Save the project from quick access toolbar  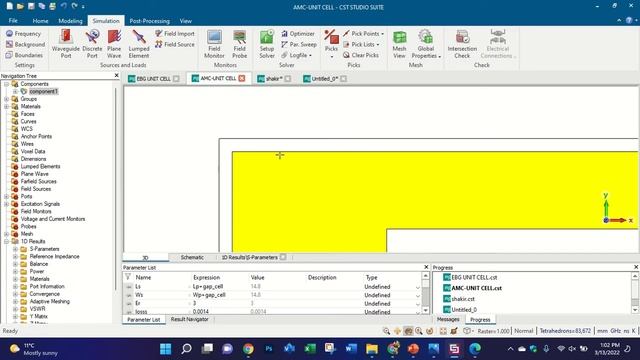tap(31, 7)
